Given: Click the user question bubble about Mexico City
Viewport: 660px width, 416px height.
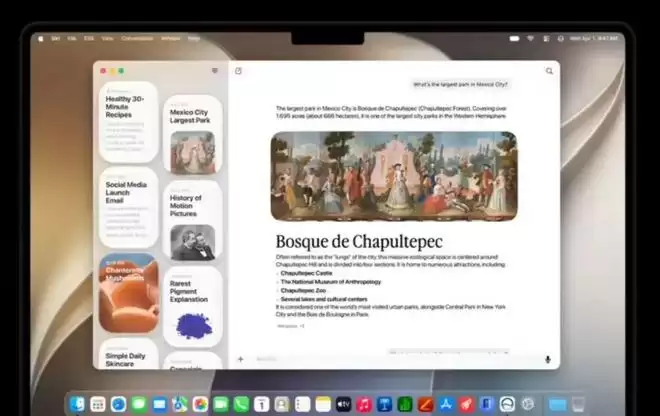Looking at the screenshot, I should click(x=460, y=85).
